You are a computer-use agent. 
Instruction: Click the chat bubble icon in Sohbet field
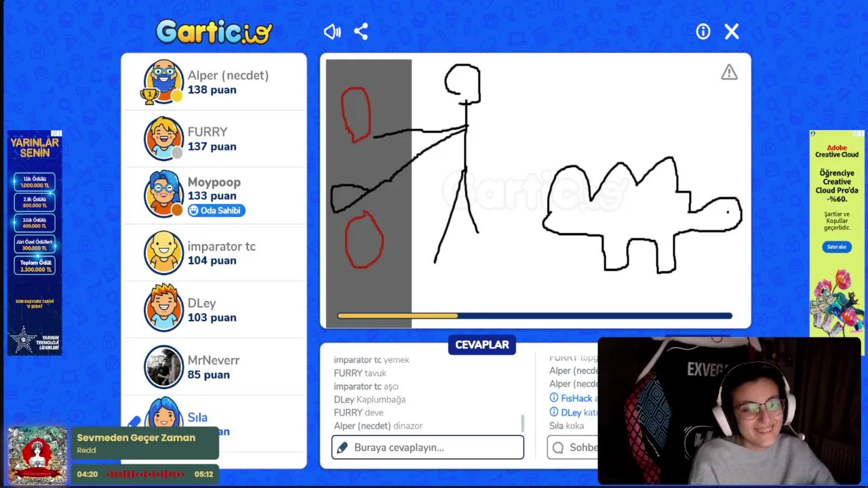click(558, 447)
